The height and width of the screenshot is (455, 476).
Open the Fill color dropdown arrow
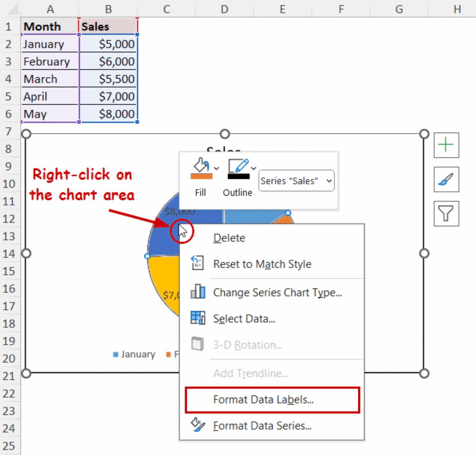pos(216,168)
